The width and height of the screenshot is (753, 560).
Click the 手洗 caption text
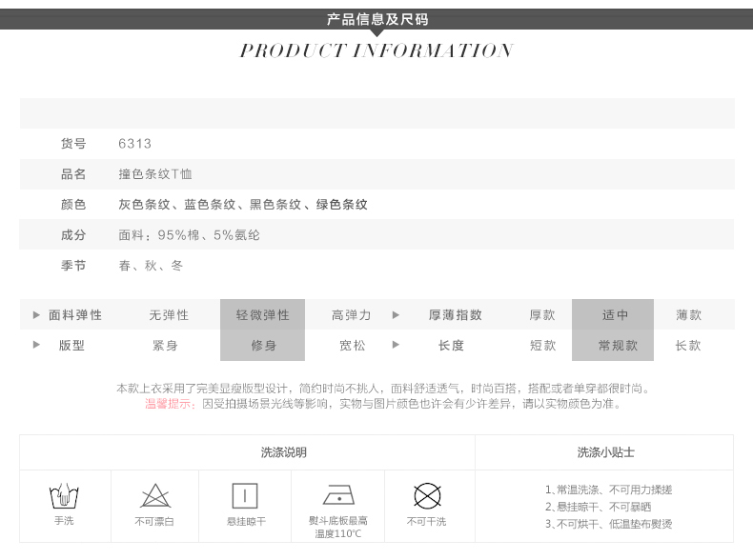[x=64, y=521]
